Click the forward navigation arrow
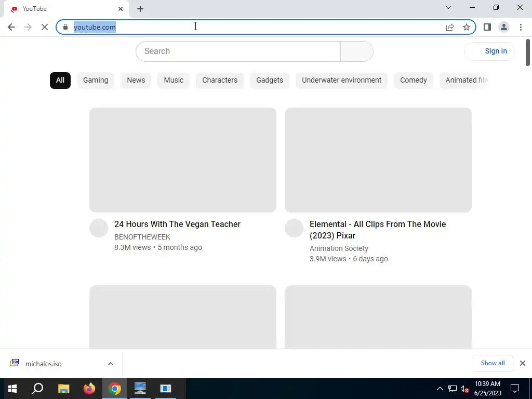The width and height of the screenshot is (532, 399). click(x=28, y=27)
